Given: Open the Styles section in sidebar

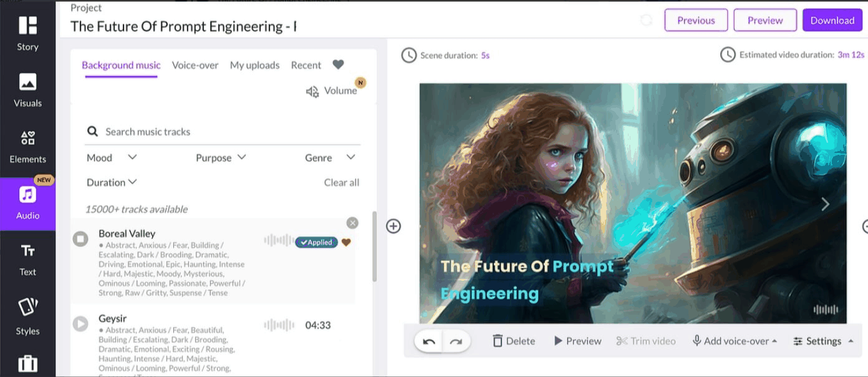Looking at the screenshot, I should (x=27, y=317).
